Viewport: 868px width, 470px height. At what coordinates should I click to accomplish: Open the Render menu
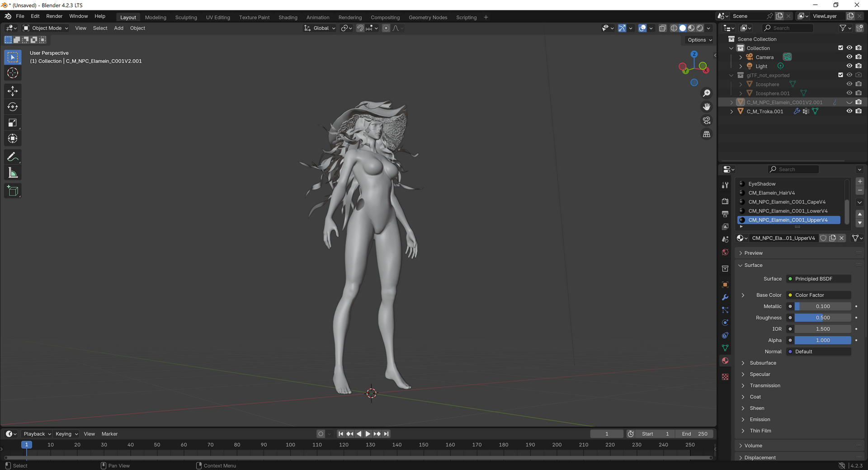click(x=54, y=16)
